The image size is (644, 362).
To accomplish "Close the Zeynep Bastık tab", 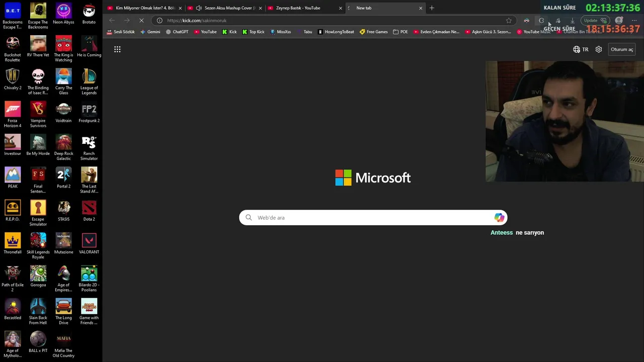I will pyautogui.click(x=341, y=8).
